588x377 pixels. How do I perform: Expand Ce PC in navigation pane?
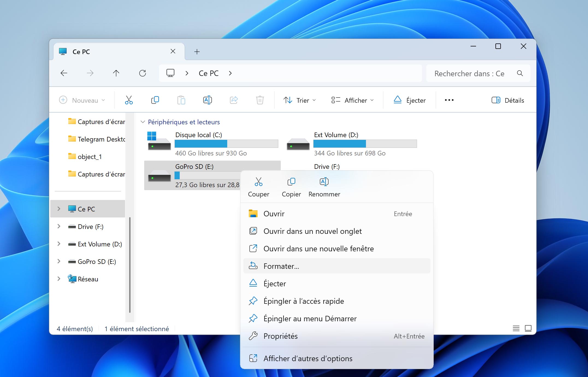click(59, 209)
